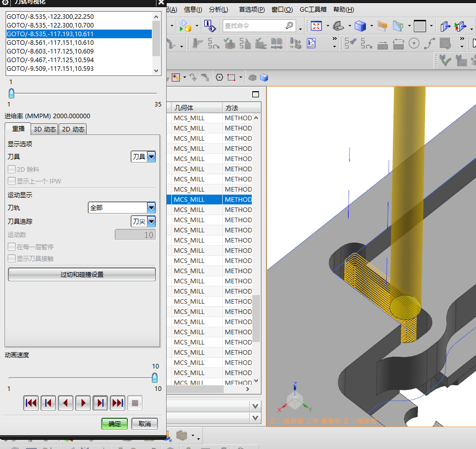This screenshot has height=449, width=476.
Task: Open the 分析 menu
Action: click(218, 9)
